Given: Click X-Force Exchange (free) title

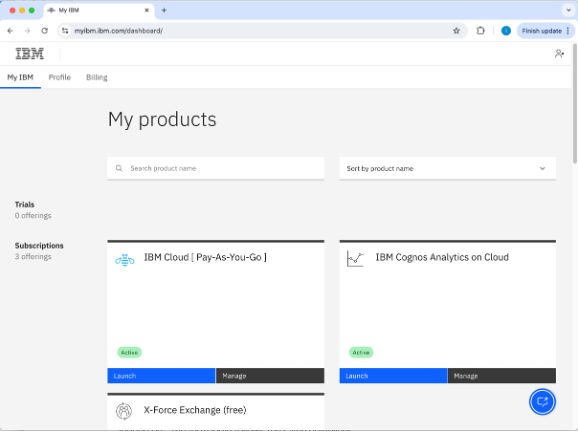Looking at the screenshot, I should pyautogui.click(x=195, y=410).
